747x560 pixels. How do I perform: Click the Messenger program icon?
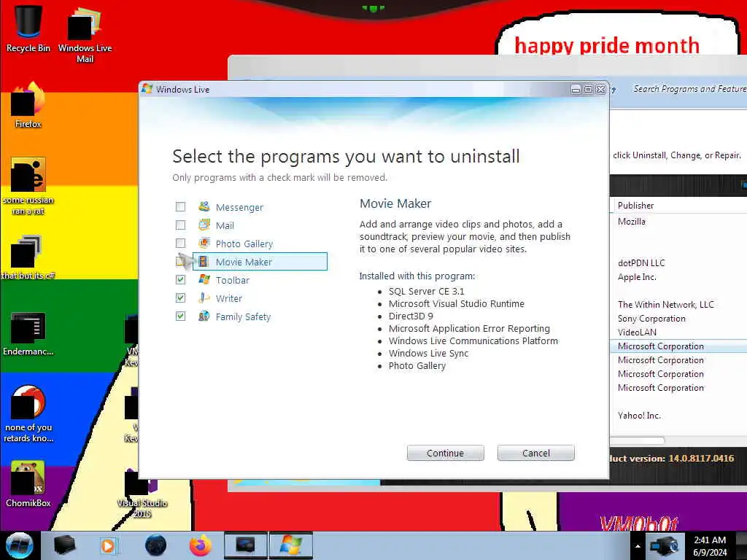coord(204,206)
